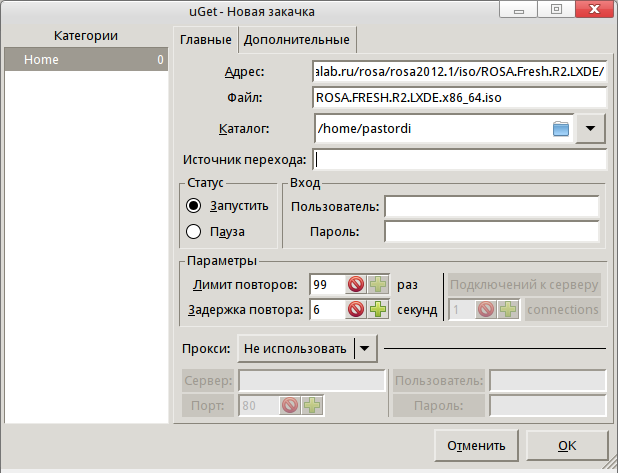Image resolution: width=618 pixels, height=473 pixels.
Task: Focus the Пользователь login field
Action: point(491,207)
